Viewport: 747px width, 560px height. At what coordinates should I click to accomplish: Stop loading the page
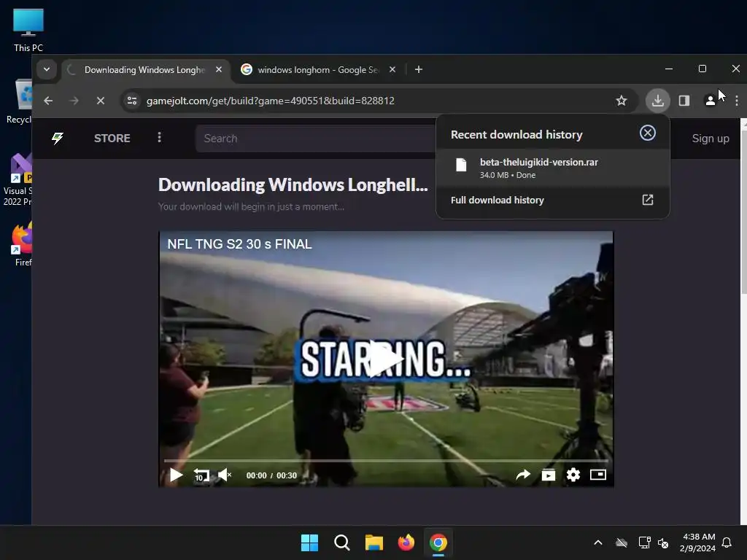[x=101, y=101]
